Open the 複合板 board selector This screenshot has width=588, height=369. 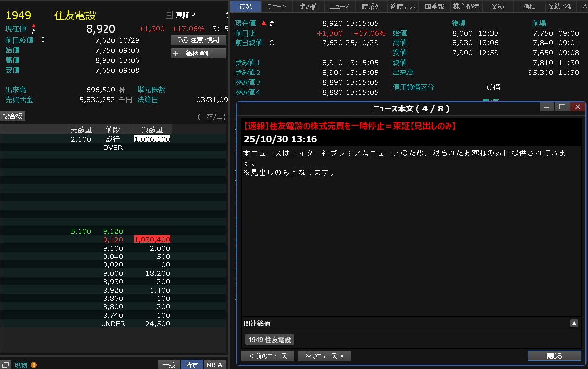click(x=13, y=116)
